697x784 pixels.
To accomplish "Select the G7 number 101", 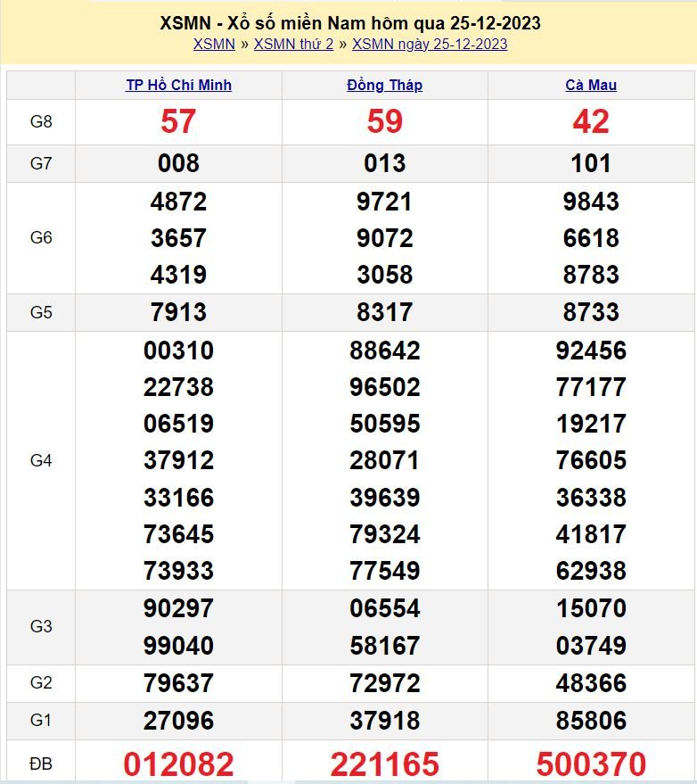I will [x=591, y=163].
